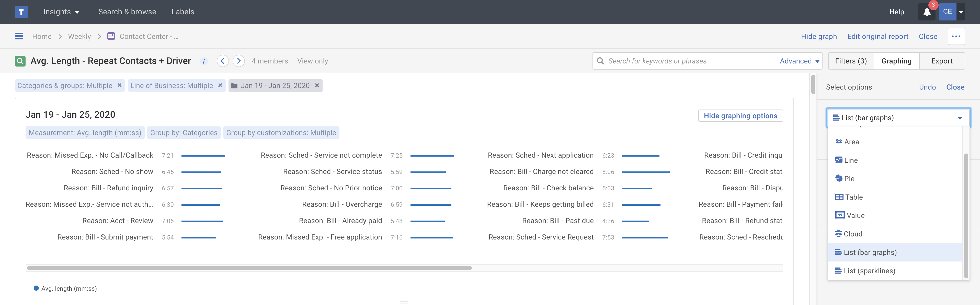Select the Pie chart option

(x=849, y=179)
